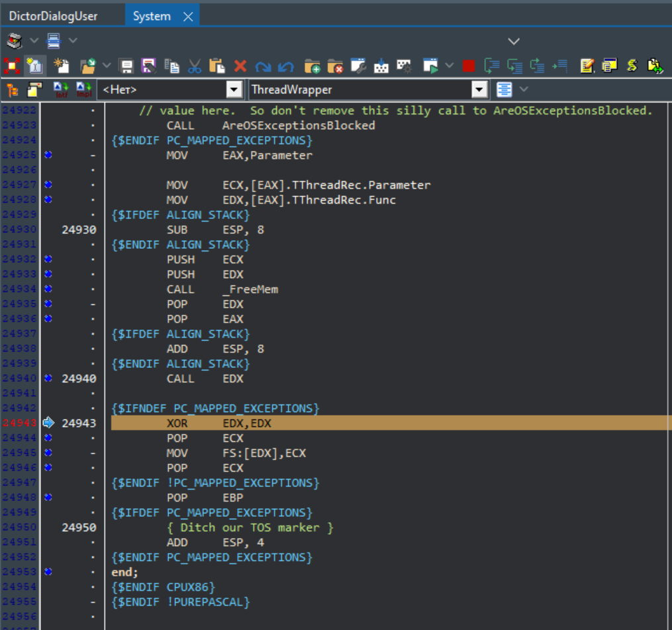Click the red X Delete icon
Viewport: 672px width, 630px height.
[240, 66]
